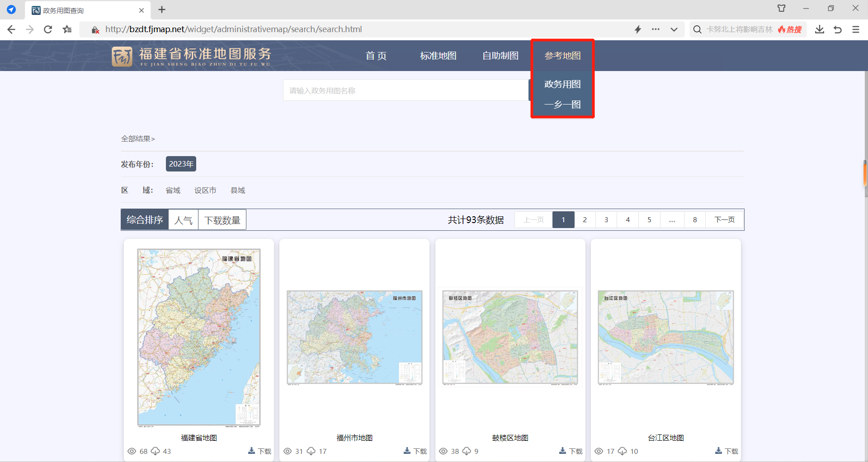The width and height of the screenshot is (868, 462).
Task: Go to results page 5
Action: pos(649,220)
